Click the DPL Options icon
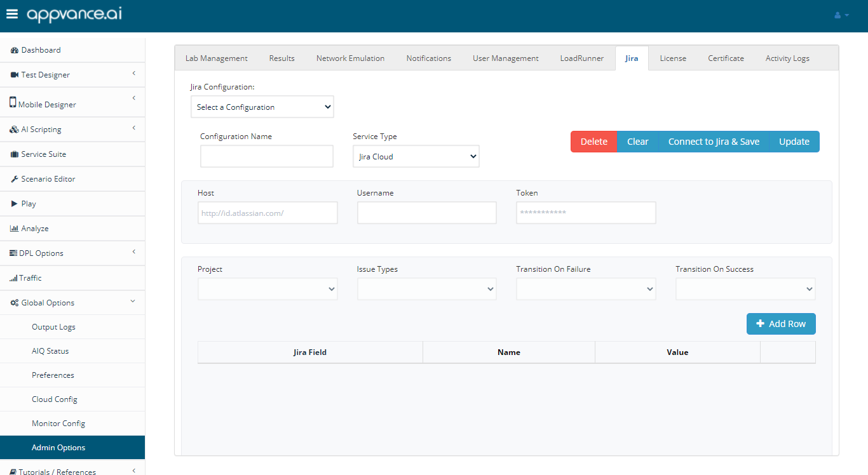This screenshot has height=475, width=868. click(13, 253)
